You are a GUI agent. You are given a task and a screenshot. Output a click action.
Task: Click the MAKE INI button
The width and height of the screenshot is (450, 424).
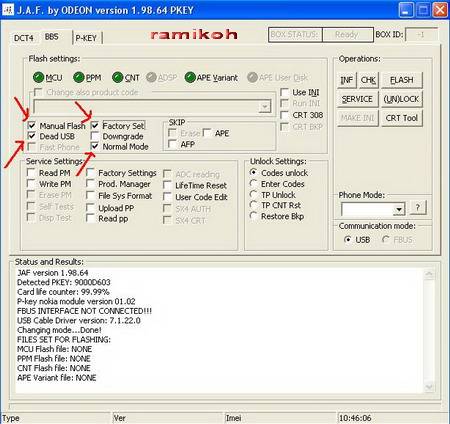click(x=357, y=118)
